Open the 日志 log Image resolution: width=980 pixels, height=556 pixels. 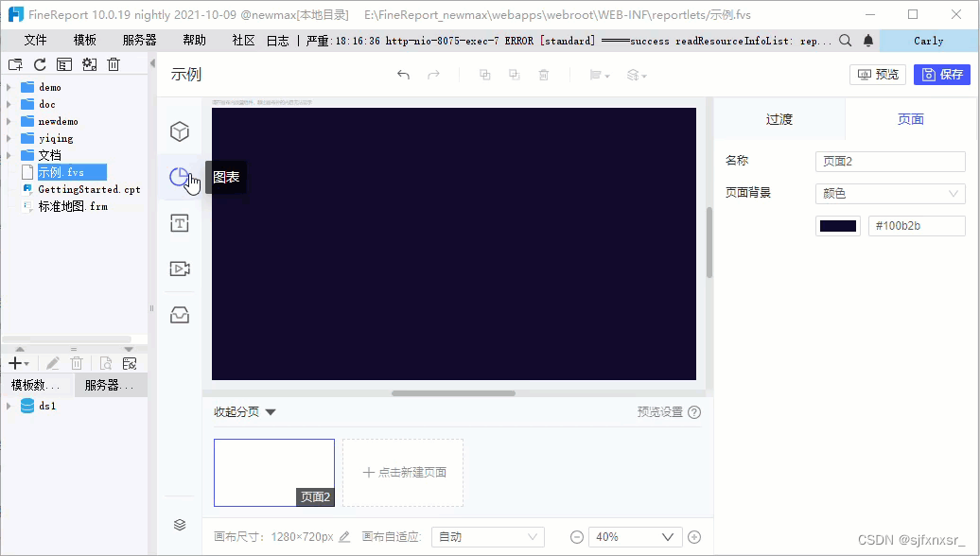click(x=277, y=41)
